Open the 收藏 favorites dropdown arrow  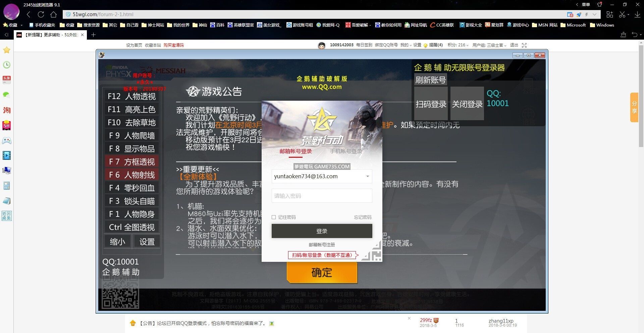pyautogui.click(x=22, y=25)
